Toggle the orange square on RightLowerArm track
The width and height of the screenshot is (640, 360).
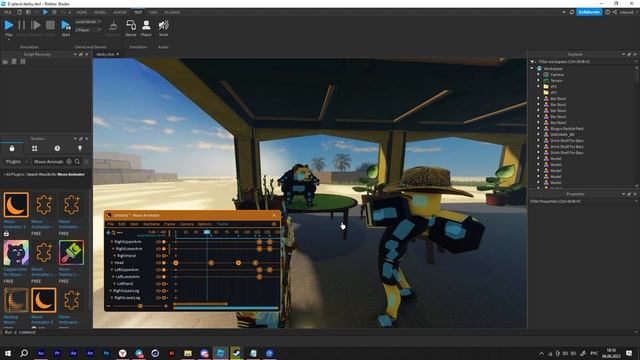[164, 249]
